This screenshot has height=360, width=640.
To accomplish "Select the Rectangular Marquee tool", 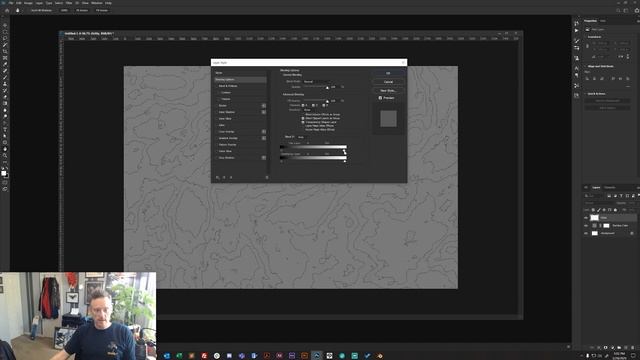I will click(x=5, y=32).
